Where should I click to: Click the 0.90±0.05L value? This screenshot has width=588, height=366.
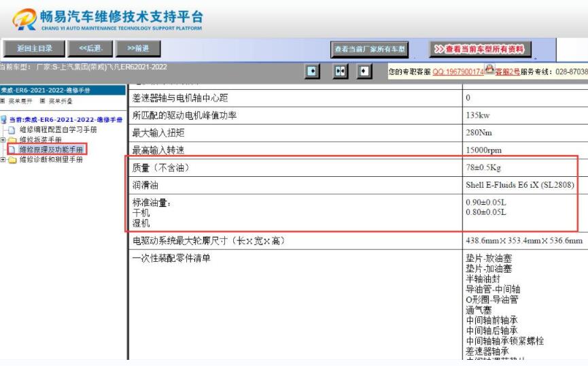485,202
